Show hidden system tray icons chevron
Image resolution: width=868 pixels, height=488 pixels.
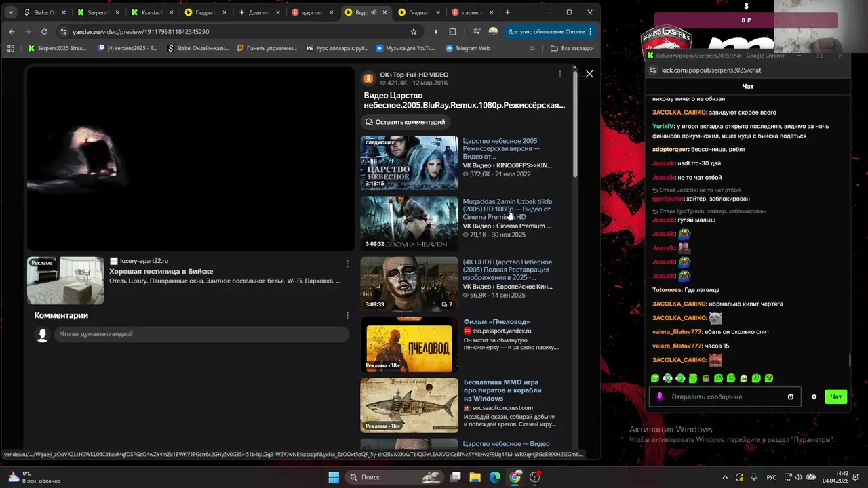pos(724,477)
